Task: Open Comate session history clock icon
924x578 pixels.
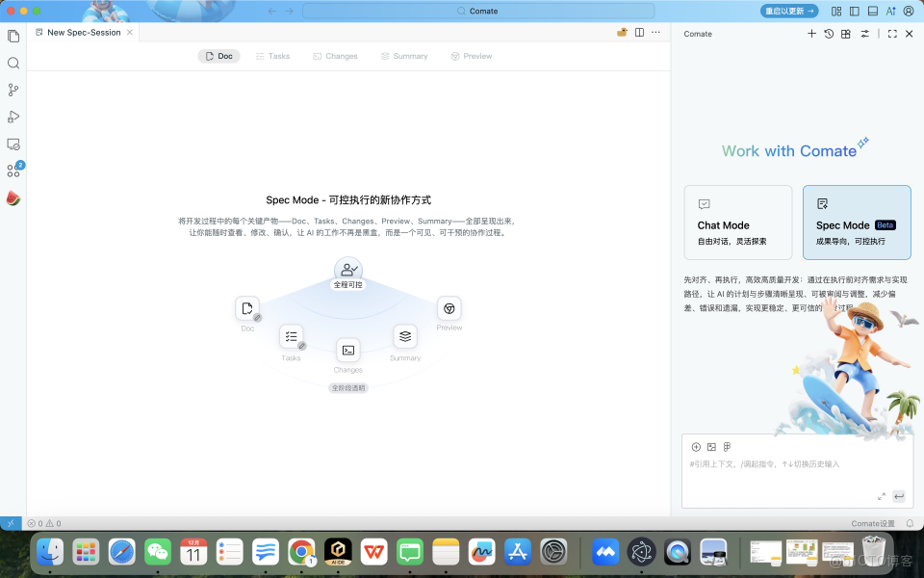Action: (829, 34)
